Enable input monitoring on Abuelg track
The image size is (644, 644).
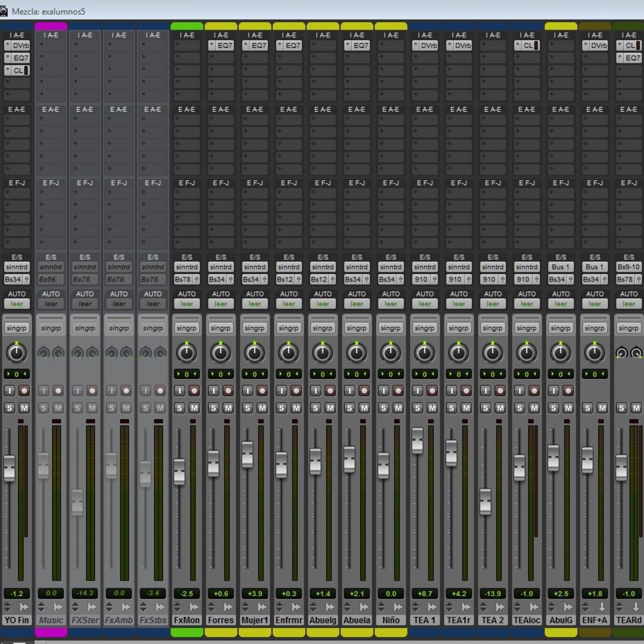(x=316, y=391)
